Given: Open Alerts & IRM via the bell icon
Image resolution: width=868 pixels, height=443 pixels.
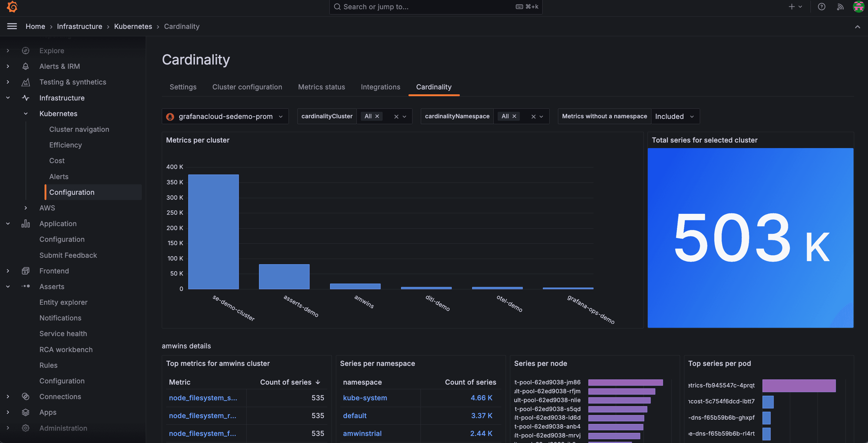Looking at the screenshot, I should pos(26,66).
